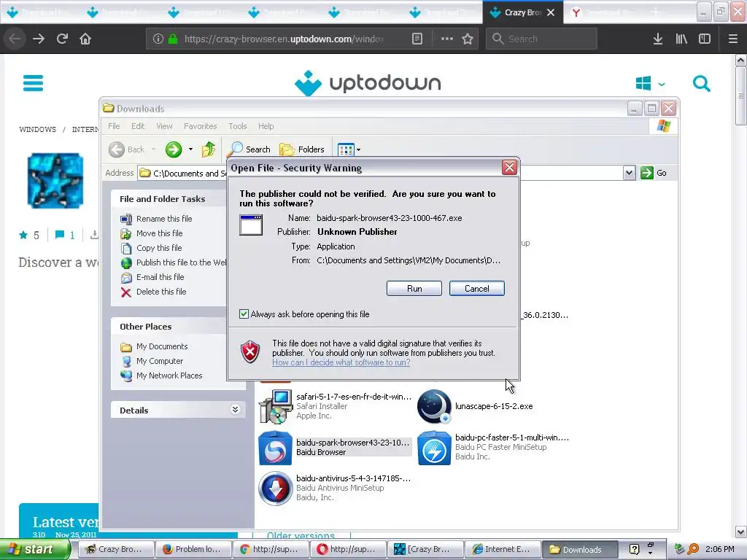Viewport: 747px width, 560px height.
Task: Click Publish this file to the Web
Action: click(181, 262)
